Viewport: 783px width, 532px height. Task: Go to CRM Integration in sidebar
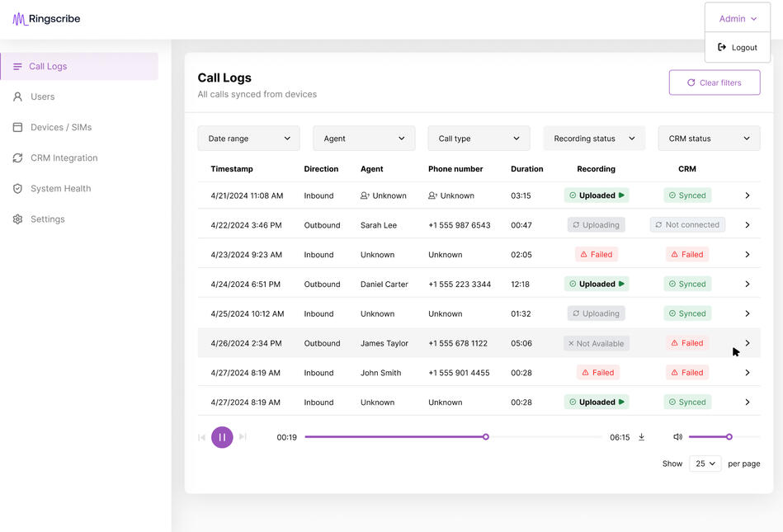(x=64, y=158)
